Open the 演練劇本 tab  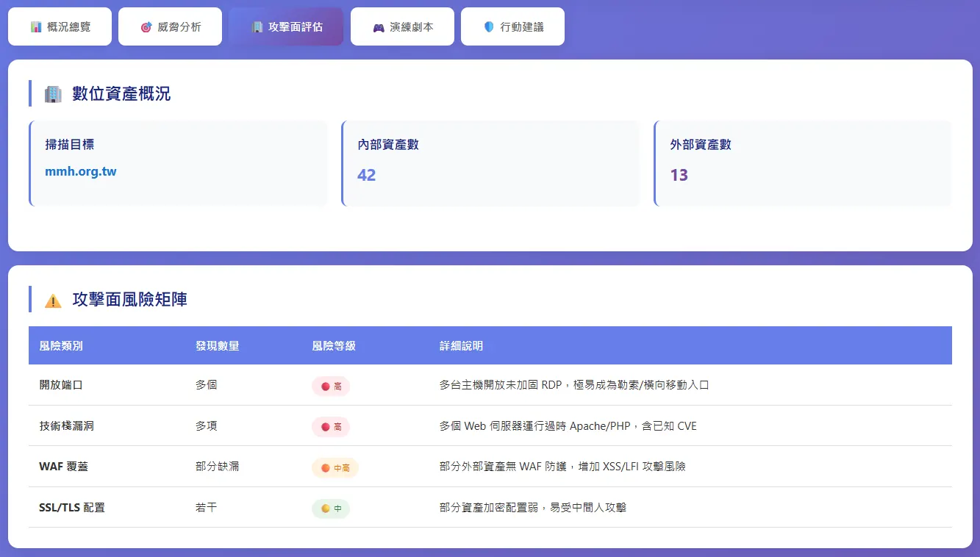tap(402, 26)
